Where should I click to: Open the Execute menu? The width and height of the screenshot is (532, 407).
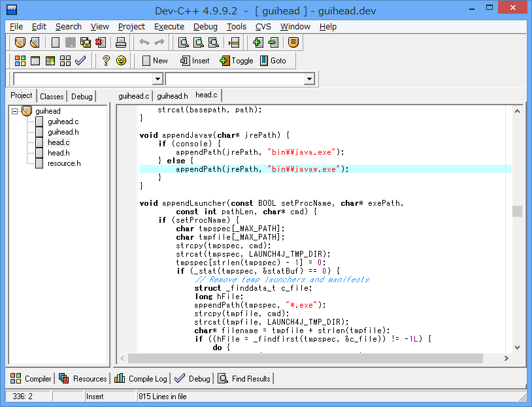pos(169,26)
